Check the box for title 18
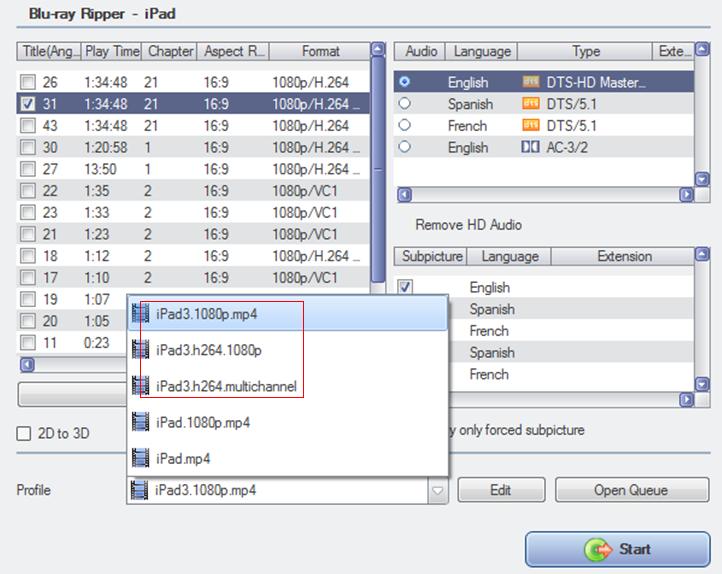 coord(28,255)
